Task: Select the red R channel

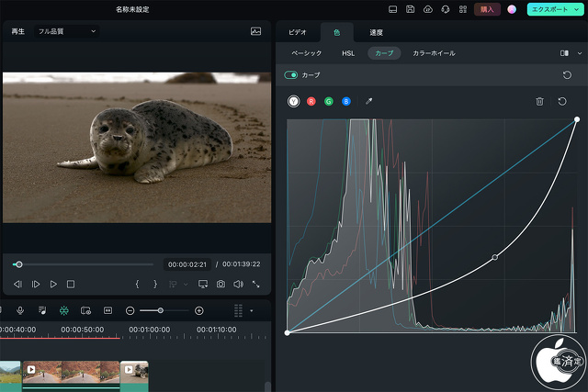Action: [311, 101]
